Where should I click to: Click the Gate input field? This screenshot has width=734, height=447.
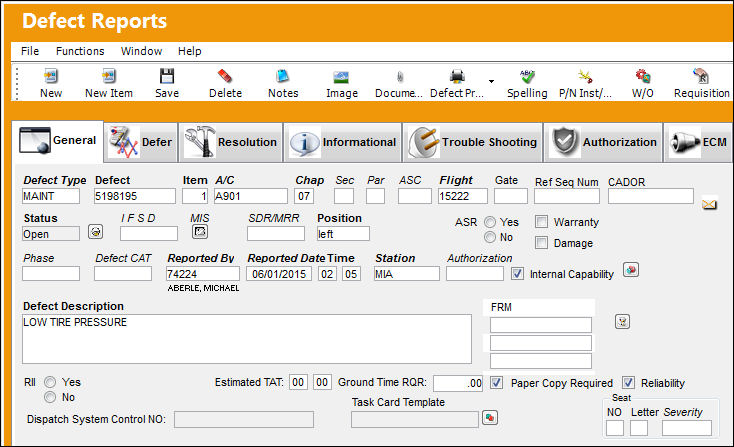(511, 196)
